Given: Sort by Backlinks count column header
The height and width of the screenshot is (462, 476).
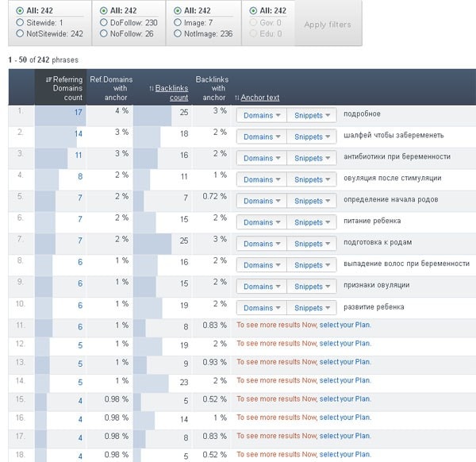Looking at the screenshot, I should point(171,93).
